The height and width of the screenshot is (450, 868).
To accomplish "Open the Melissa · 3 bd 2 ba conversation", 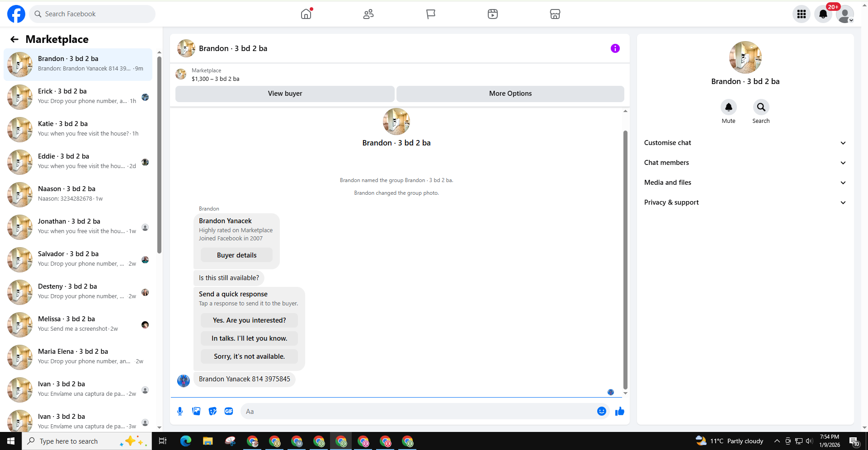I will [x=78, y=325].
